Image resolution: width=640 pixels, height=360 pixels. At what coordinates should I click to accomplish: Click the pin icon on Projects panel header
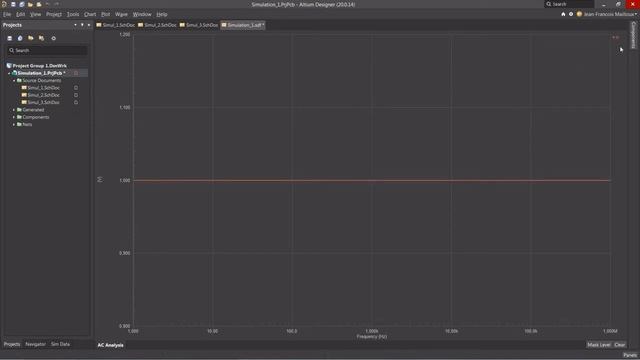point(82,25)
